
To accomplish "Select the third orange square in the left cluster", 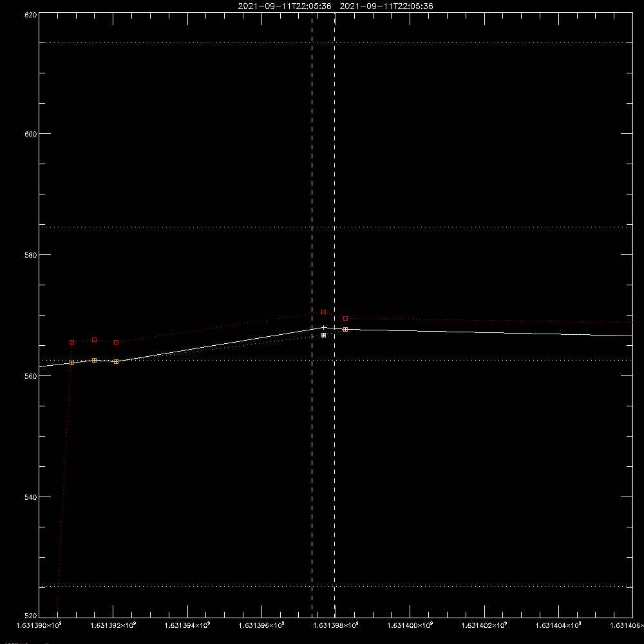I will tap(116, 361).
